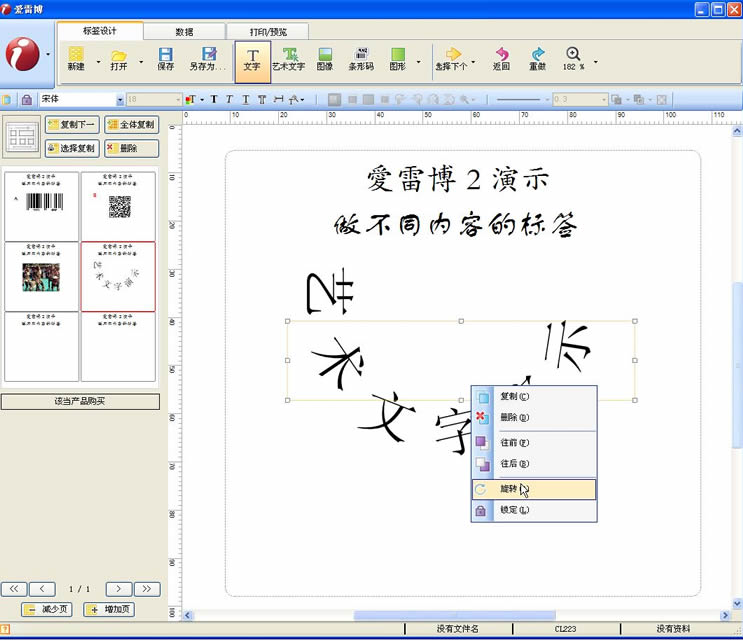Switch to the 标签设计 tab
743x641 pixels.
tap(100, 31)
